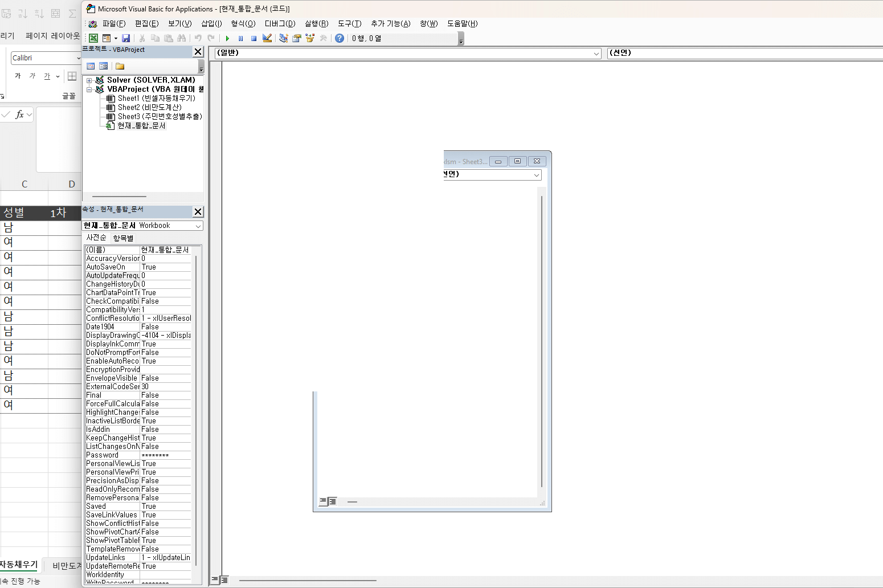Image resolution: width=883 pixels, height=588 pixels.
Task: Open the 도구(T) menu
Action: click(x=349, y=23)
